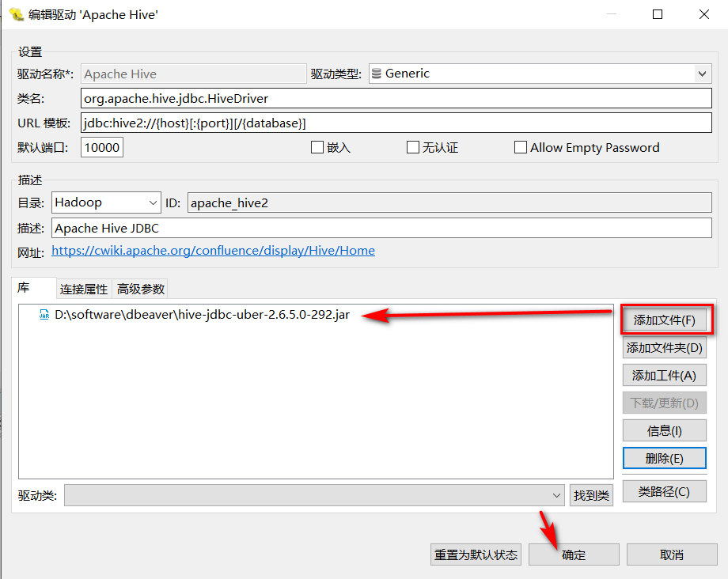Enable the 嵌入 checkbox
The width and height of the screenshot is (728, 579).
[317, 147]
